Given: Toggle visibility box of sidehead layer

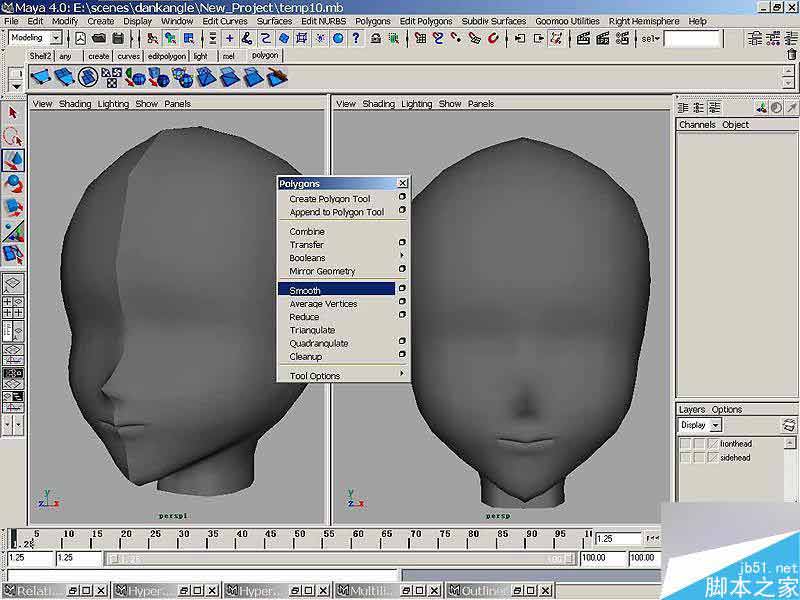Looking at the screenshot, I should click(x=685, y=457).
